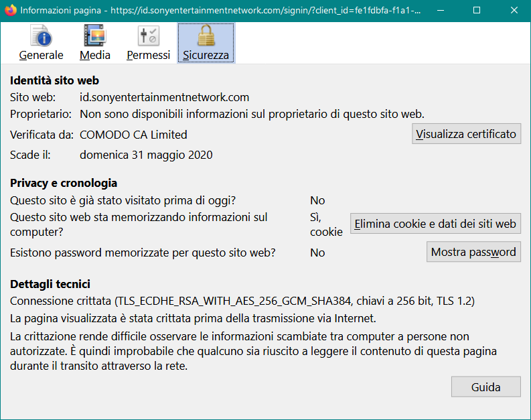Click the Mostra password button
The image size is (531, 420).
click(473, 252)
